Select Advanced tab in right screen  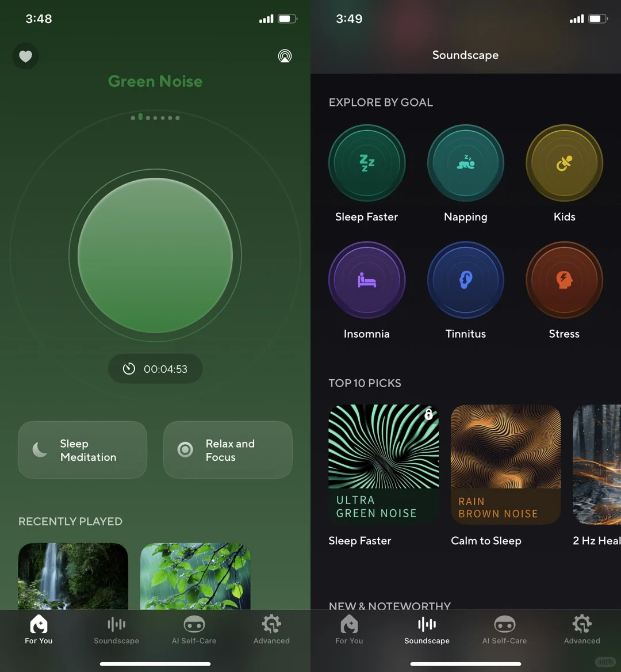point(582,629)
